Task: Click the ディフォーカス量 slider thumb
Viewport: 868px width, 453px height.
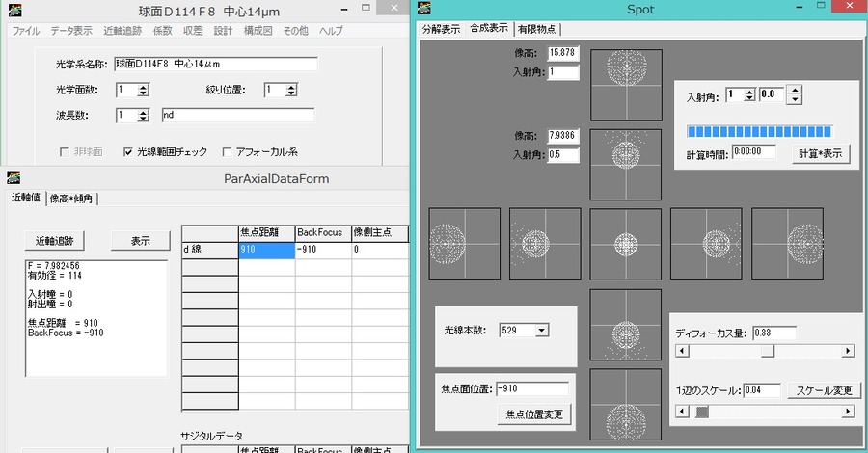Action: (768, 351)
